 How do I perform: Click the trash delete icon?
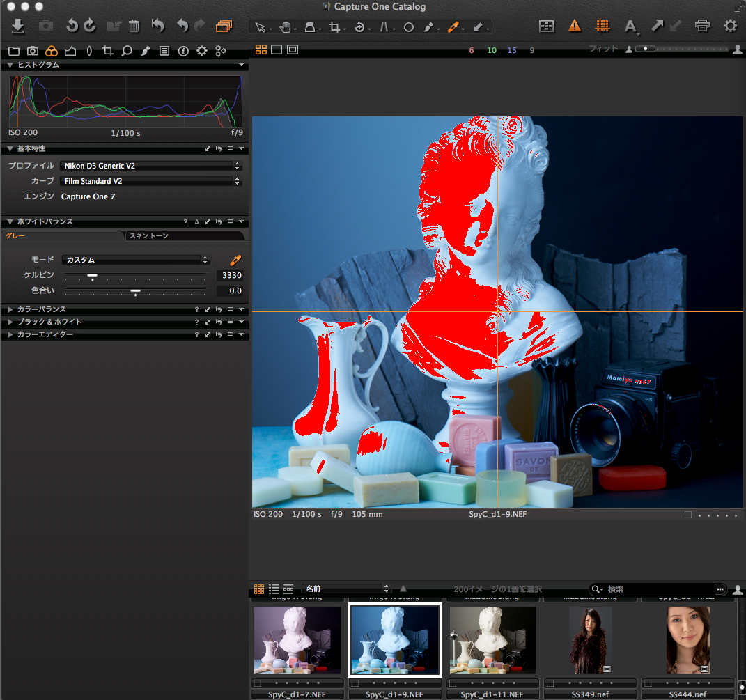[x=134, y=26]
